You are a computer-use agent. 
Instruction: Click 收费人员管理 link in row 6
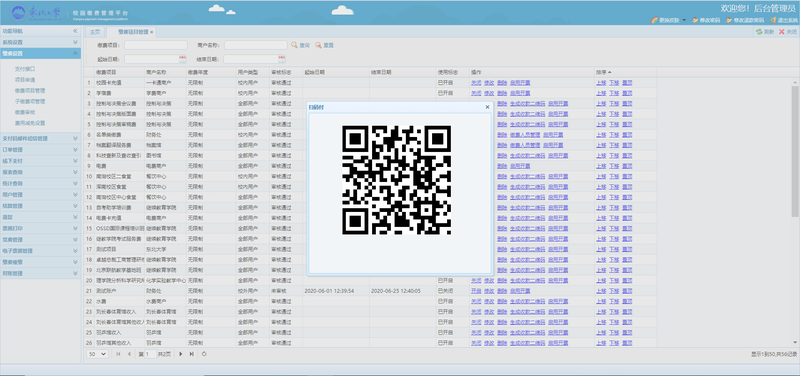[x=525, y=135]
